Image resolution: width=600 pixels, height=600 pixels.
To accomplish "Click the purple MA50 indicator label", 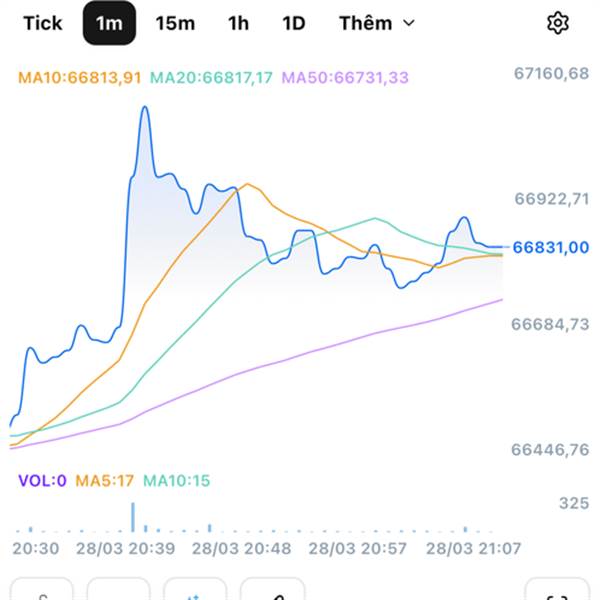I will coord(345,77).
